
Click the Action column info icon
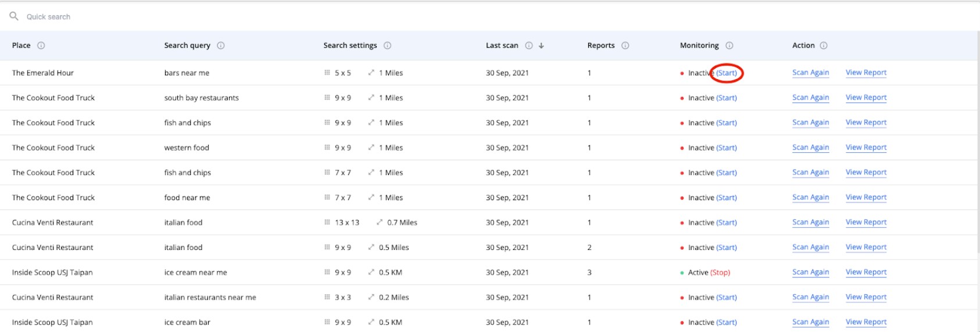(824, 45)
